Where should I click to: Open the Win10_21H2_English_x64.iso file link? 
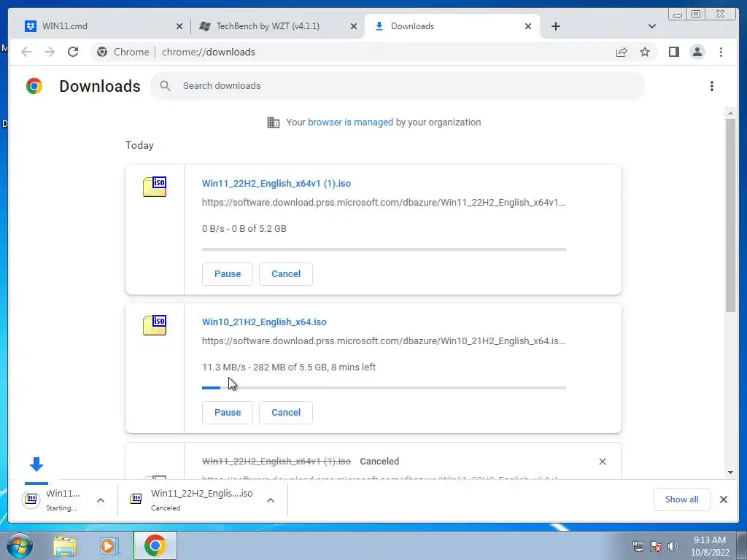point(264,322)
